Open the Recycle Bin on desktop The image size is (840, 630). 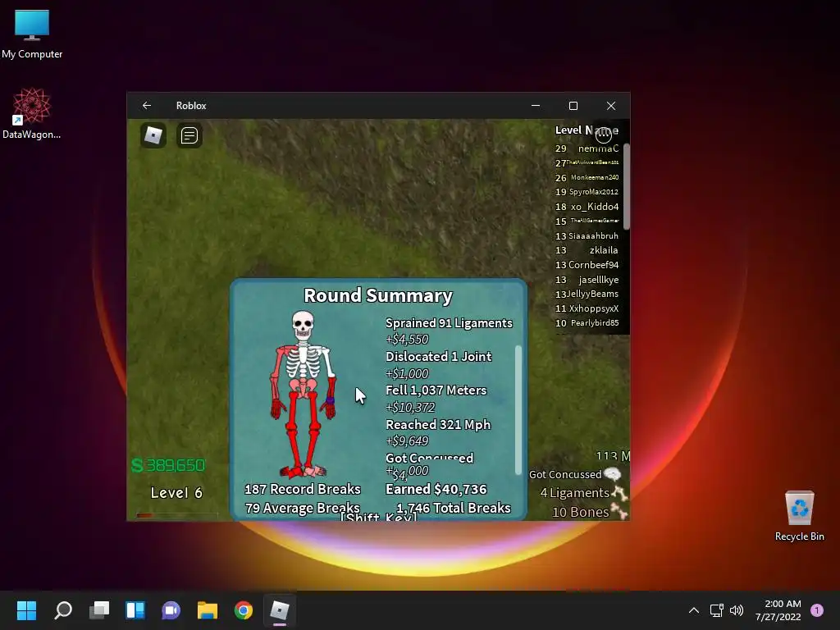[799, 515]
